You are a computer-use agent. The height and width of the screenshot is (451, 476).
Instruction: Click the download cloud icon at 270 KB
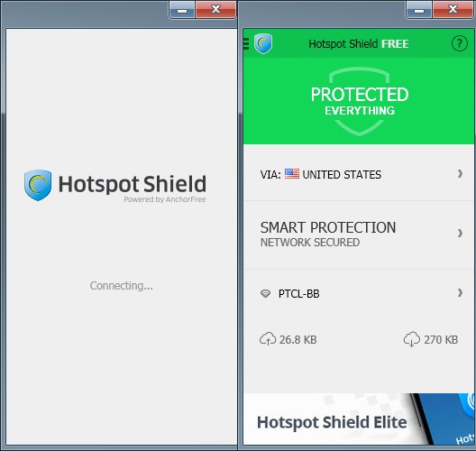[x=412, y=339]
